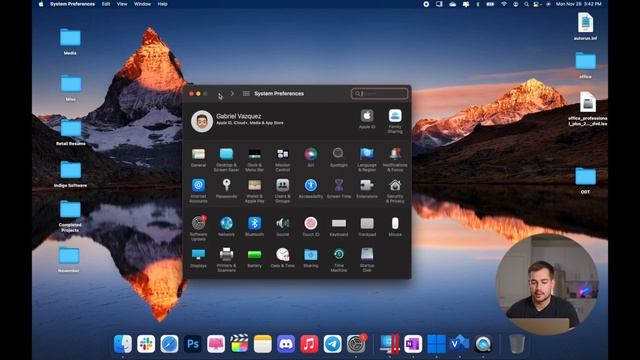Launch OneNote from the Dock
The width and height of the screenshot is (640, 360).
pos(413,344)
